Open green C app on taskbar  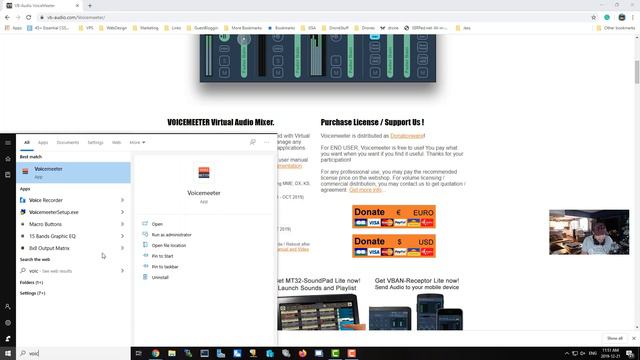pyautogui.click(x=335, y=353)
